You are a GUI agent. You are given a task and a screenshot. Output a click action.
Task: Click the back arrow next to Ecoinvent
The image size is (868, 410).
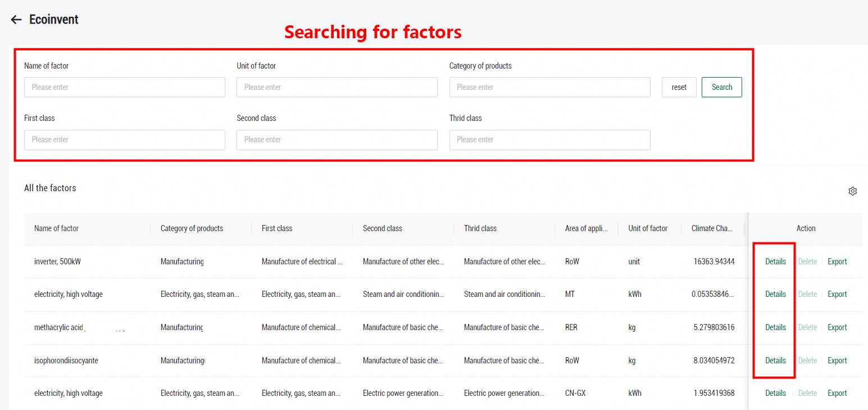(16, 20)
